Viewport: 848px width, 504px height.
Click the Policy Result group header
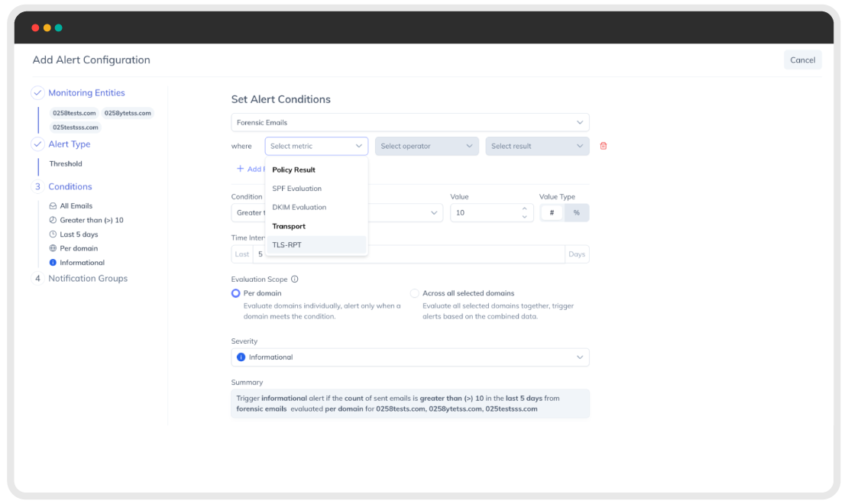[293, 170]
